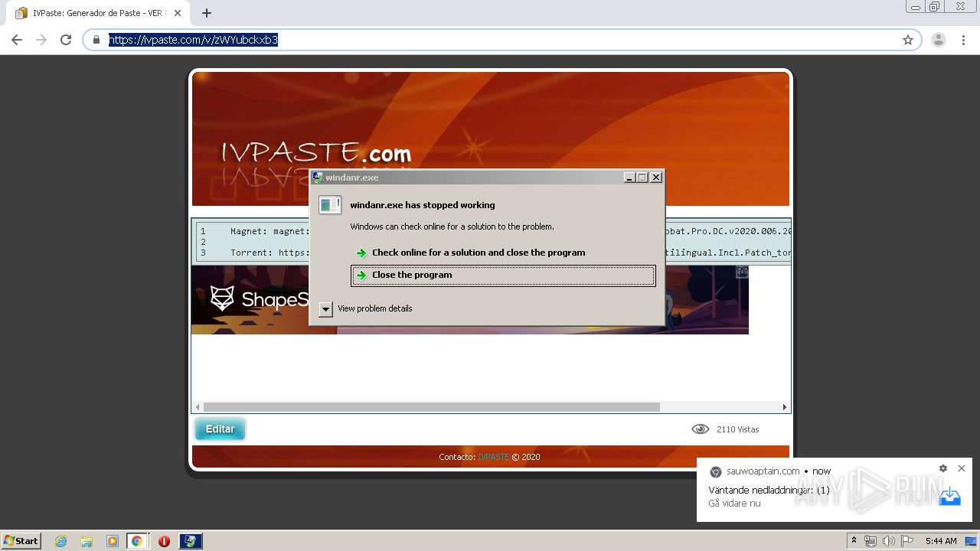
Task: Launch Internet Explorer from the taskbar
Action: 60,541
